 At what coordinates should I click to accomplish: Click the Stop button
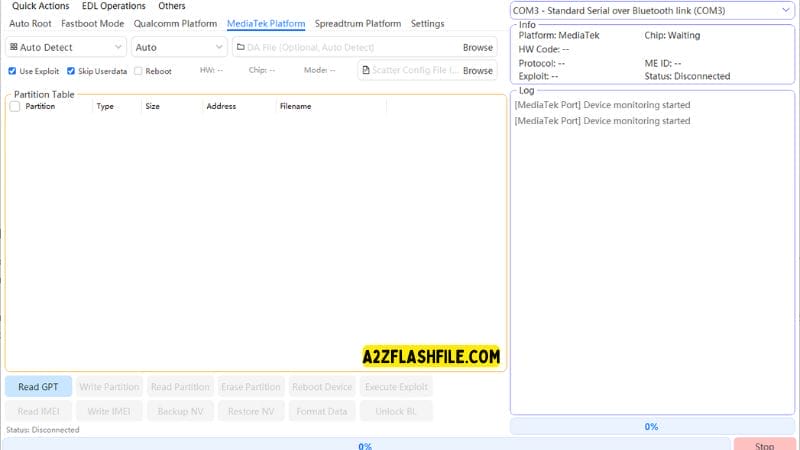(764, 444)
